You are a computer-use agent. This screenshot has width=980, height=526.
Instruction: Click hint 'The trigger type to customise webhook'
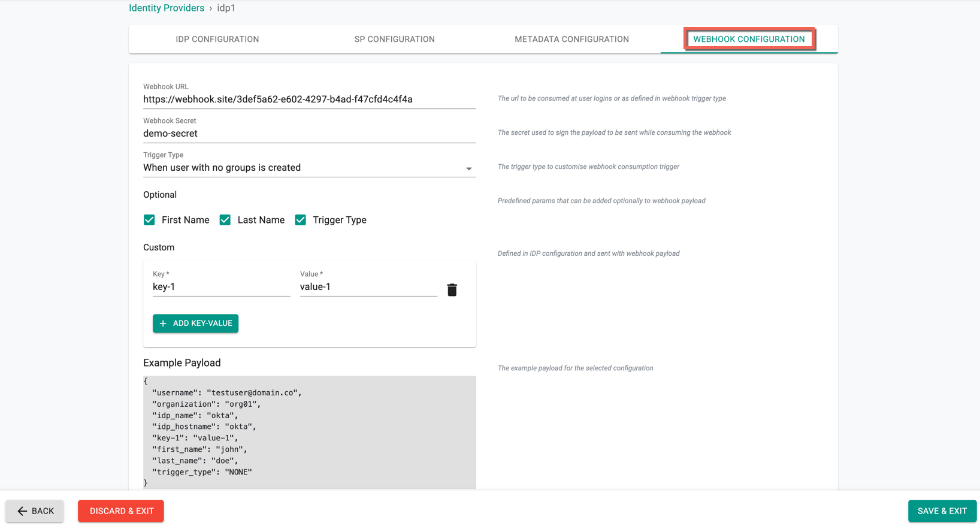[588, 167]
